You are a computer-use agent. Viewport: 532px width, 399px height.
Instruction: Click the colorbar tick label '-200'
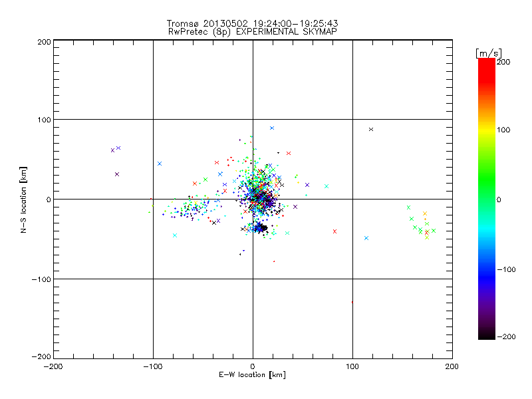click(x=506, y=336)
